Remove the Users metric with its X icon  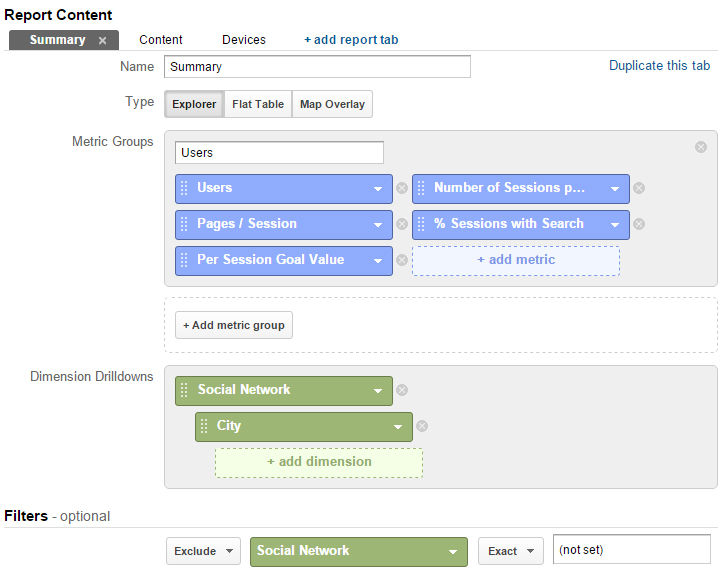pyautogui.click(x=402, y=188)
